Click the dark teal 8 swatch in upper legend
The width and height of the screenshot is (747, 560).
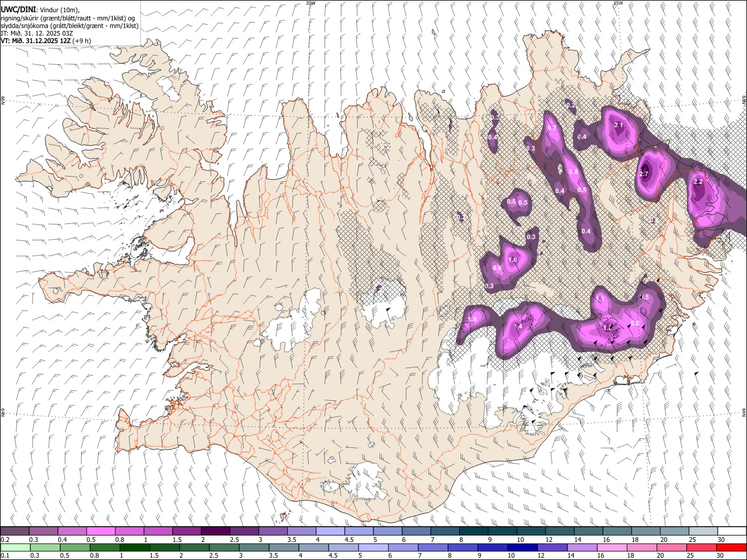(x=473, y=531)
